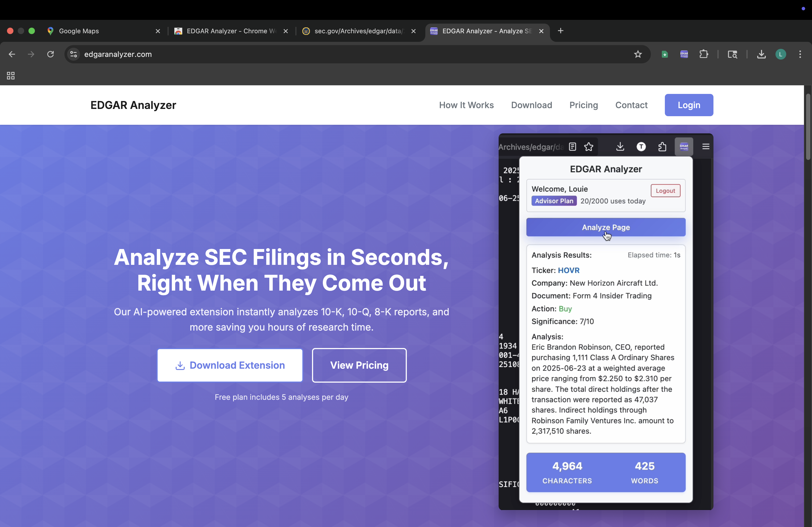Close the Google Maps tab
Screen dimensions: 812x527
point(158,31)
